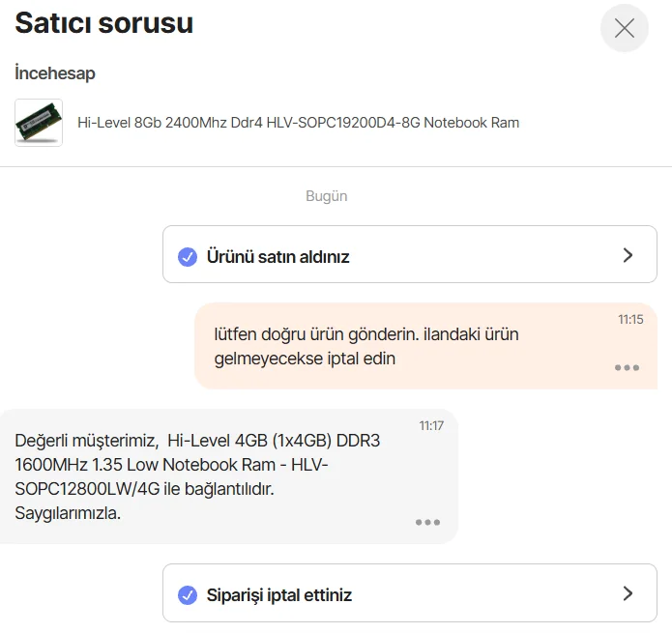Visit the İncehesap seller name
Screen dimensions: 672x633
pos(55,72)
